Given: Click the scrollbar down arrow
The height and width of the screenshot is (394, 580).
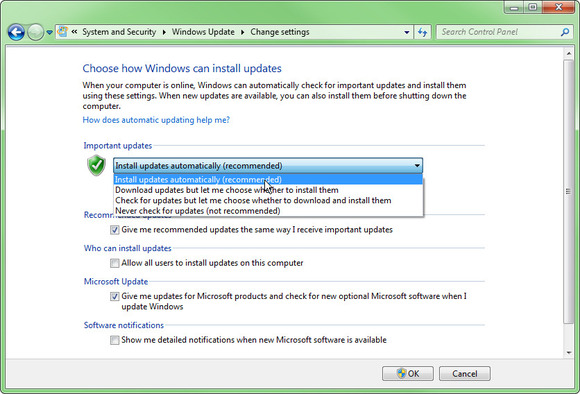Looking at the screenshot, I should click(x=569, y=353).
